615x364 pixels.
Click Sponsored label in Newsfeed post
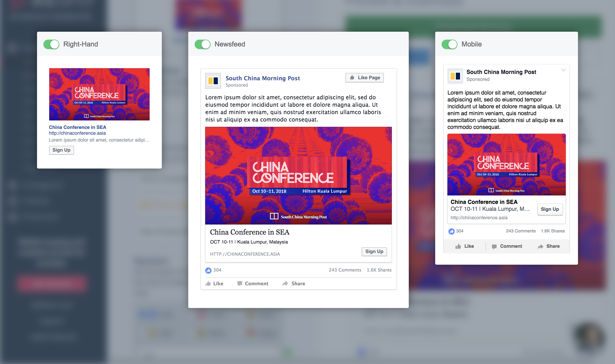point(237,85)
